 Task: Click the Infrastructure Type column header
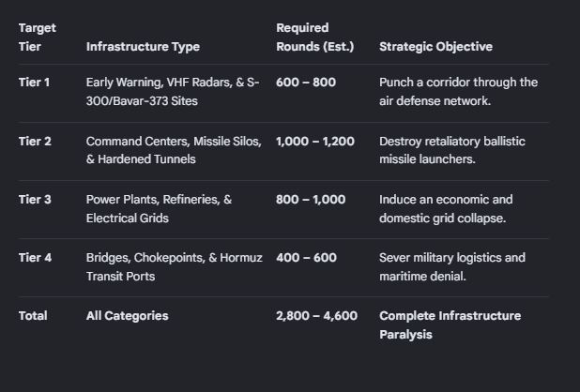(143, 47)
